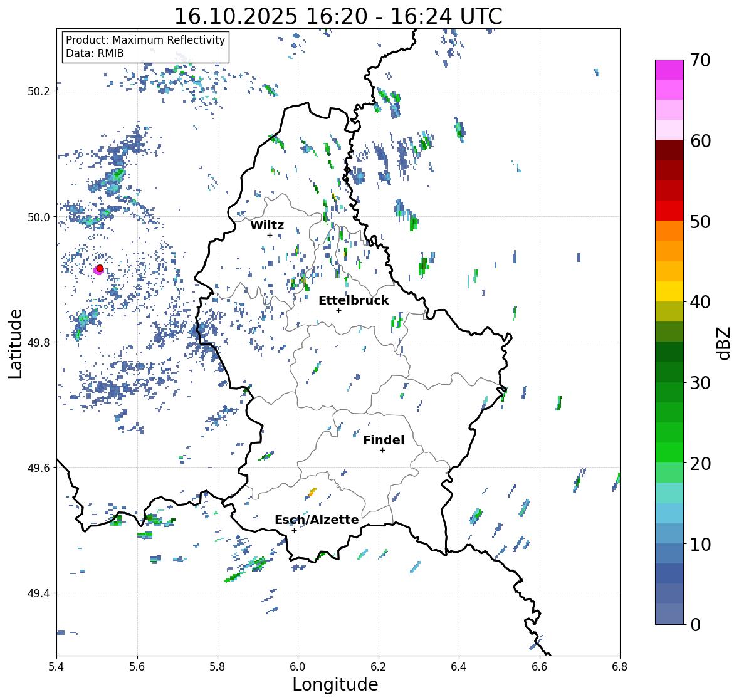Click the Wiltz city label
This screenshot has height=700, width=739.
[x=267, y=225]
